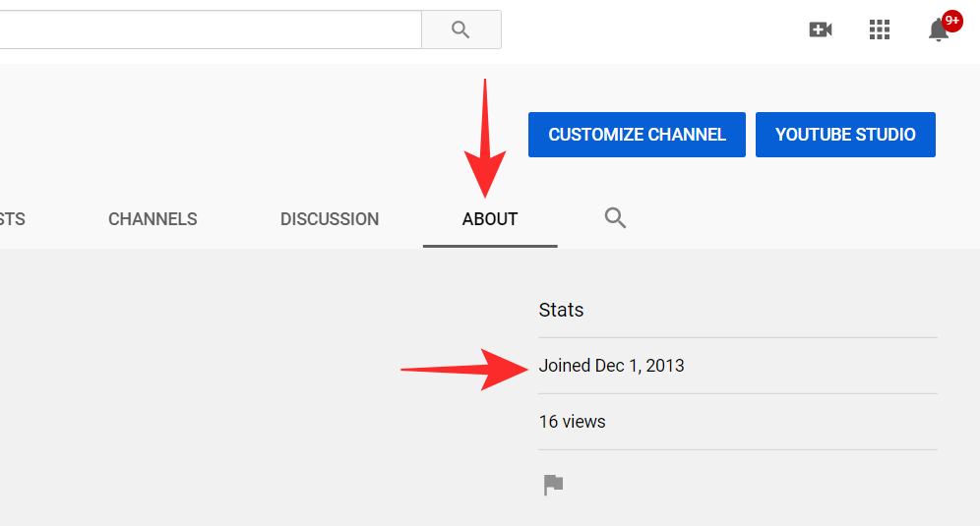Image resolution: width=980 pixels, height=526 pixels.
Task: Switch to the Discussion tab
Action: click(330, 219)
